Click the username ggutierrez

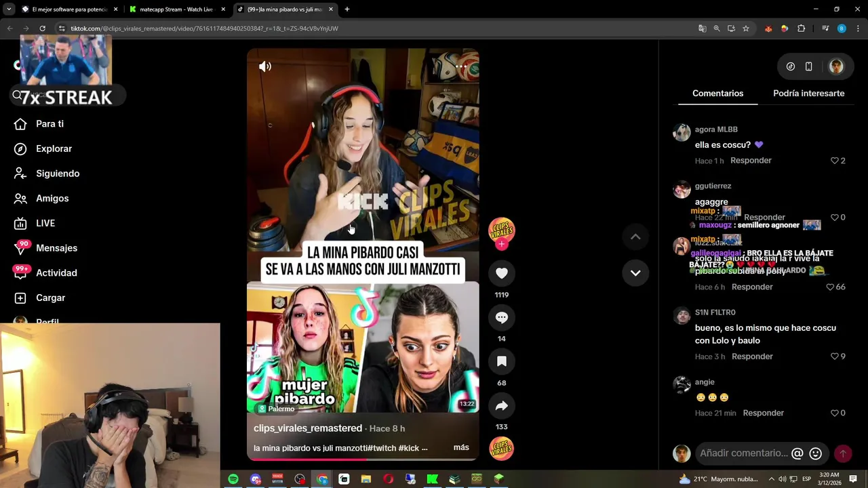point(713,186)
